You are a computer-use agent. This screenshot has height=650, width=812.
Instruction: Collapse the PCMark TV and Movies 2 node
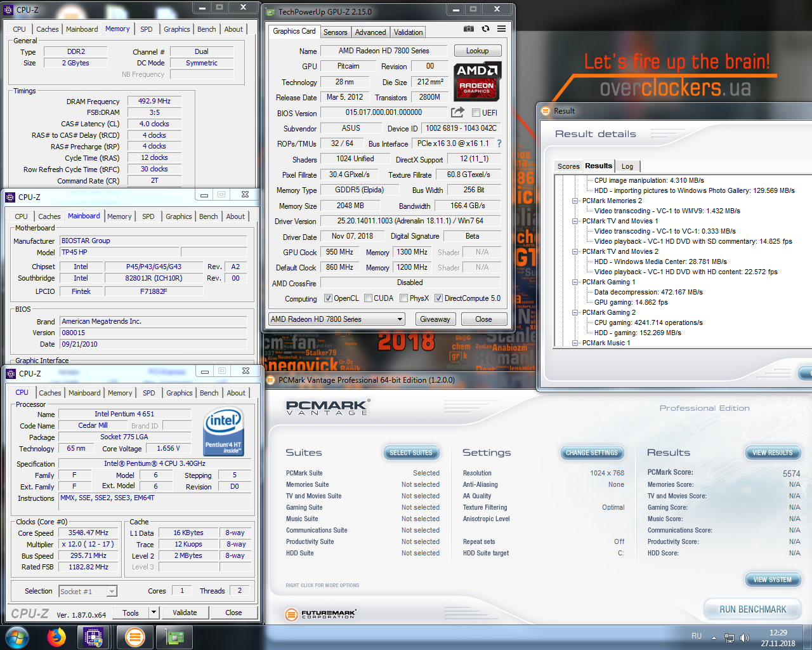(575, 251)
